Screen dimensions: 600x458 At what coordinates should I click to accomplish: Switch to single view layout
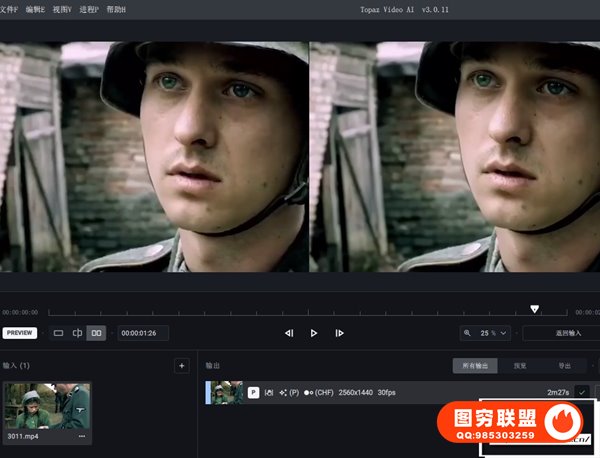click(58, 333)
